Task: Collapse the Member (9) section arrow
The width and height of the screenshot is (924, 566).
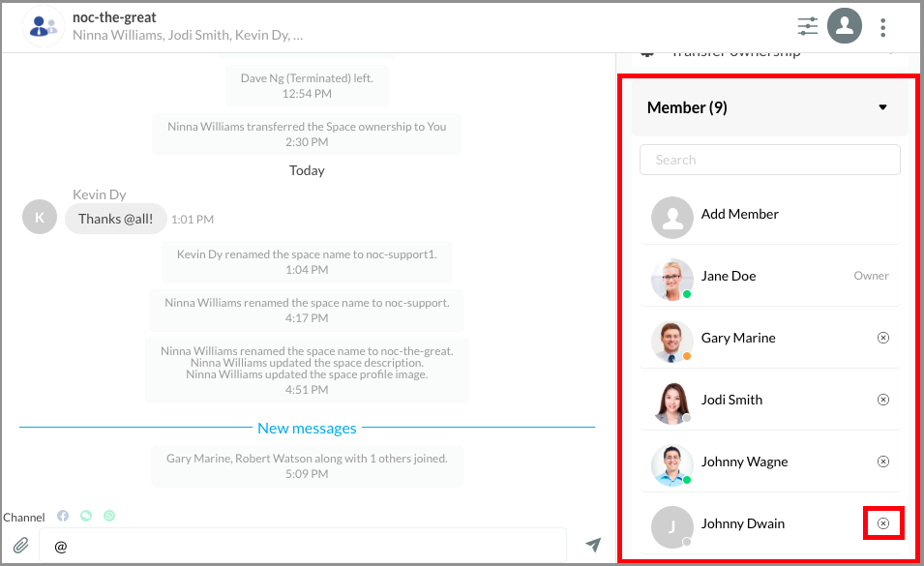Action: coord(882,107)
